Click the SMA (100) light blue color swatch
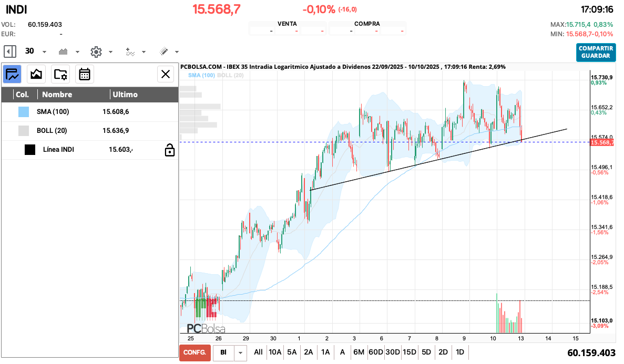624x364 pixels. coord(24,112)
